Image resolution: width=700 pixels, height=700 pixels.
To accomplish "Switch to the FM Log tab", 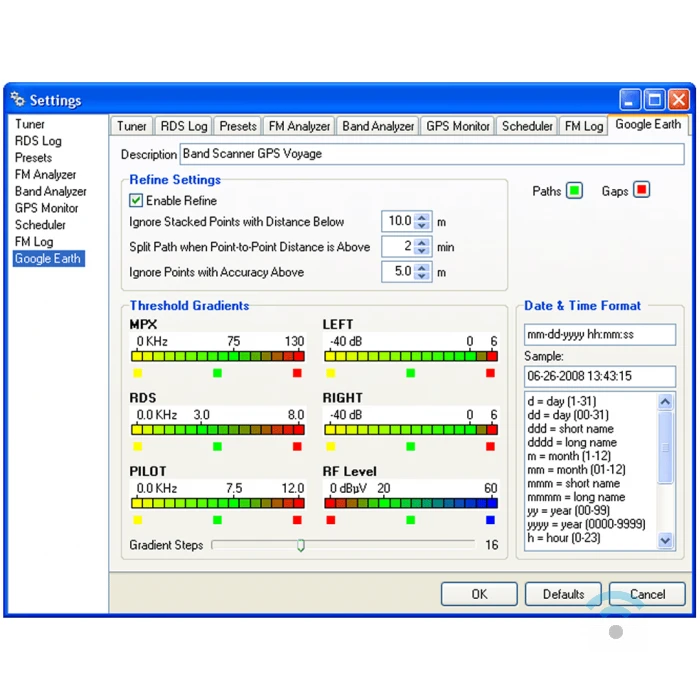I will click(x=583, y=126).
